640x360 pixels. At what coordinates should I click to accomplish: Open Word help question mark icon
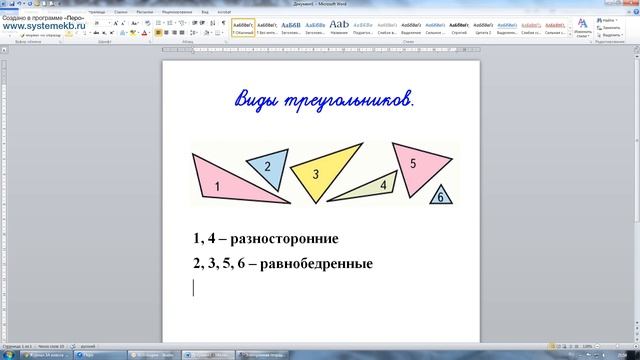636,12
